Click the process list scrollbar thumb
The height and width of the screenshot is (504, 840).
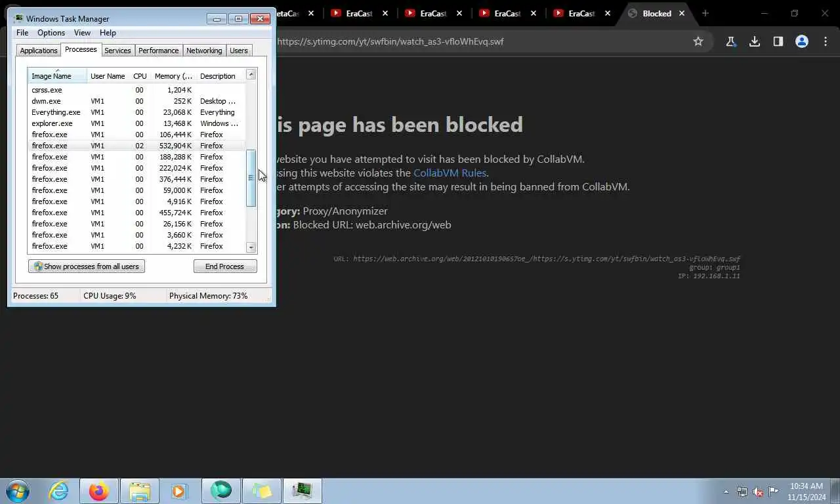tap(251, 178)
